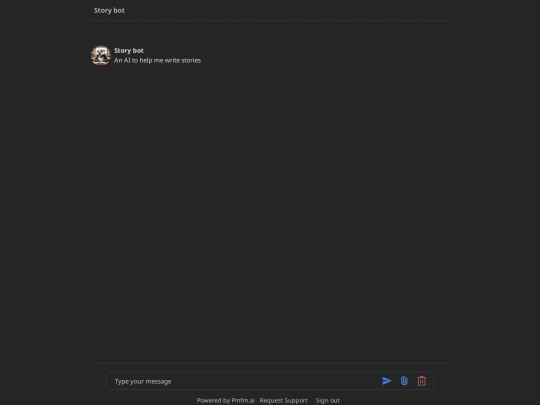Viewport: 540px width, 405px height.
Task: Hit the paper-plane send button
Action: click(x=387, y=381)
